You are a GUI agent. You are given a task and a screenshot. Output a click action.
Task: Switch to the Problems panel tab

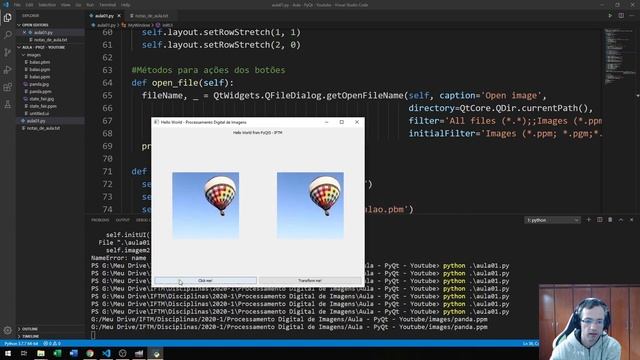click(x=100, y=220)
